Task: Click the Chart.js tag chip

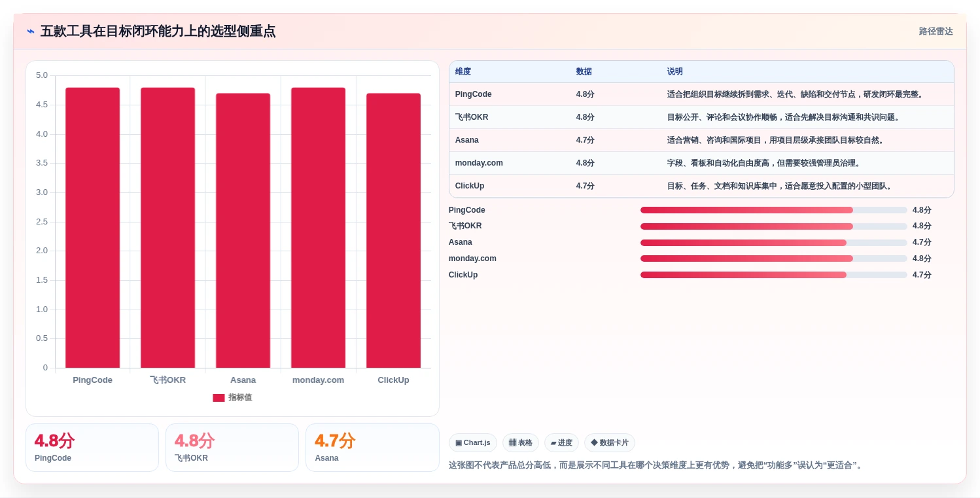Action: point(473,443)
